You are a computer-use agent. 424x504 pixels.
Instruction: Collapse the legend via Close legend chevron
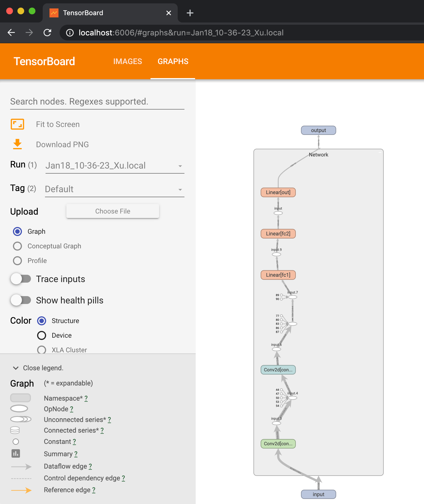[15, 368]
